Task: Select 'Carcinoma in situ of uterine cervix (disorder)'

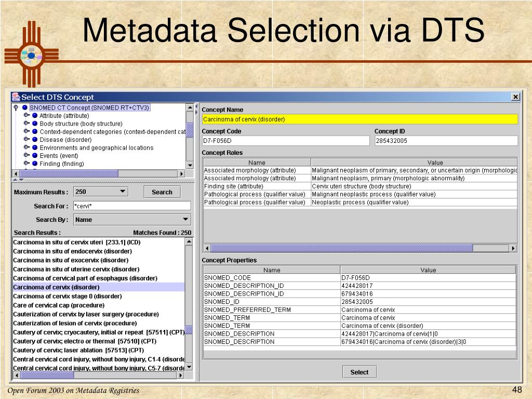Action: 76,269
